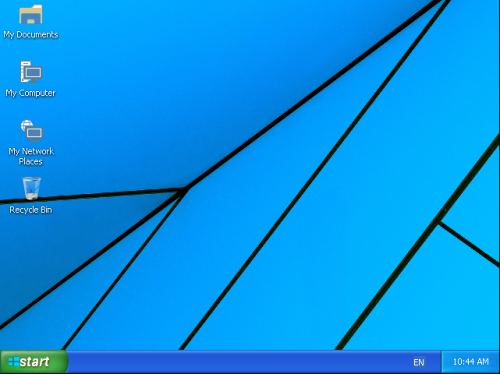Click the 'My Network Places' text label
The width and height of the screenshot is (500, 374).
pyautogui.click(x=31, y=156)
